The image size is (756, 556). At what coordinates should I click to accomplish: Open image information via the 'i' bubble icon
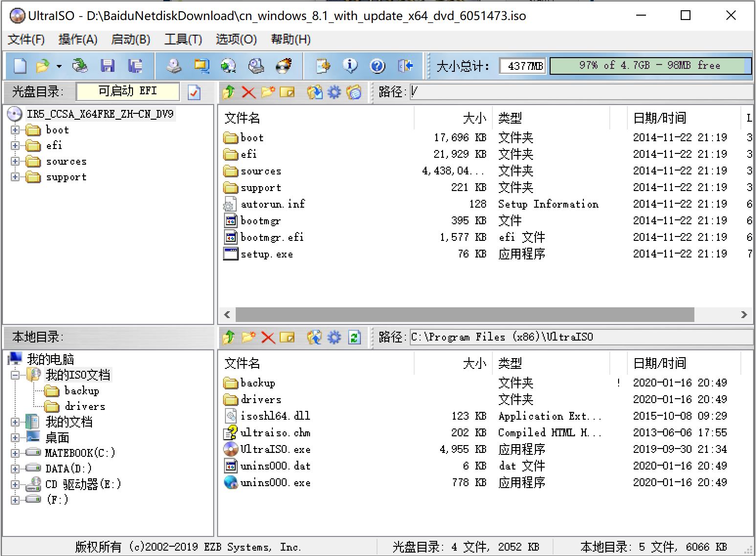pyautogui.click(x=350, y=65)
